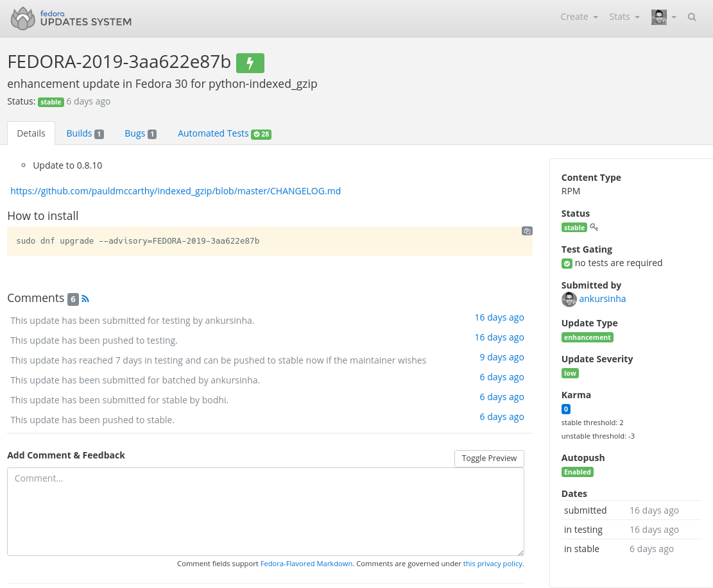Click the 'stable threshold: 2' text

click(x=592, y=423)
